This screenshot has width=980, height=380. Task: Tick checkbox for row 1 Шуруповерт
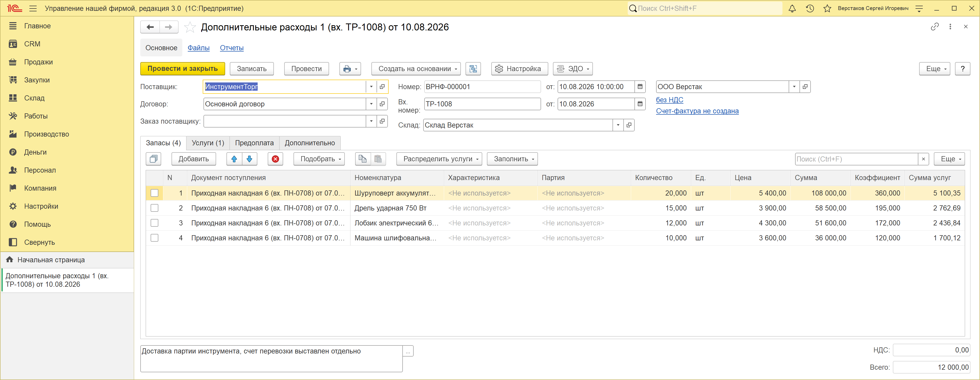(154, 193)
